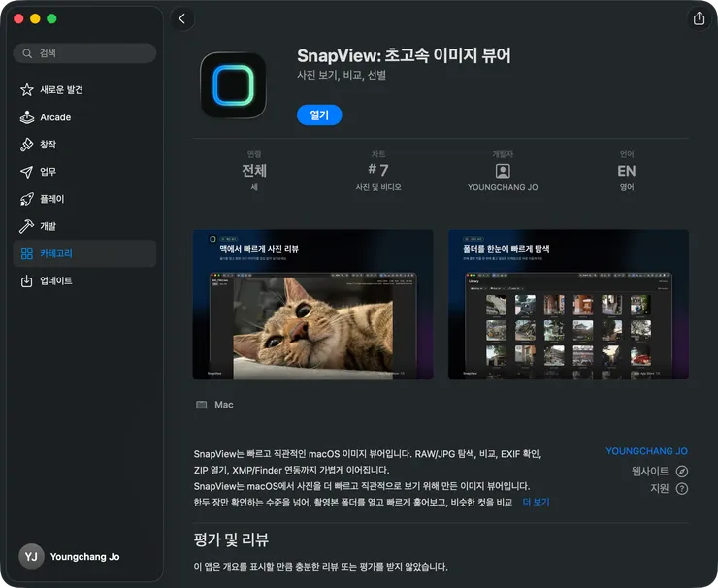Open the 개발 sidebar item
Screen dimensions: 718x588
(48, 226)
